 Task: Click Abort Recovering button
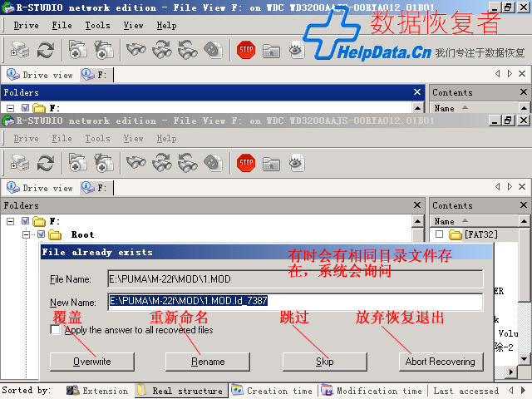click(x=441, y=362)
